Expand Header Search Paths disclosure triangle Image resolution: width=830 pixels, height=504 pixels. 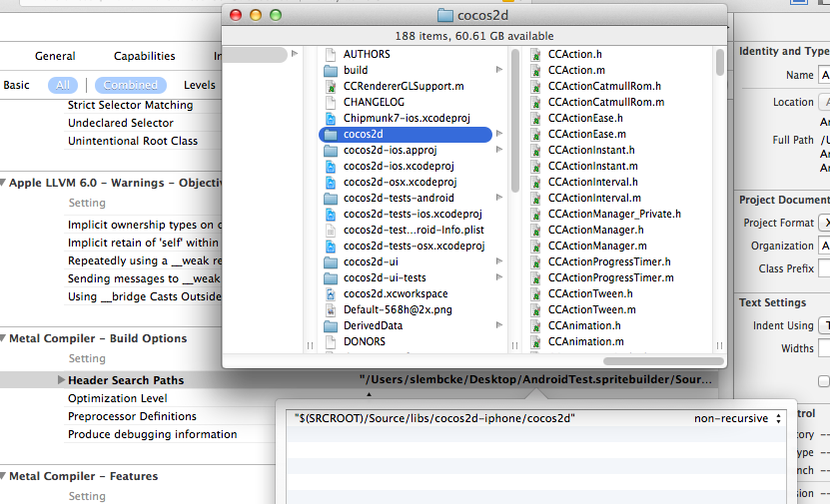tap(61, 379)
